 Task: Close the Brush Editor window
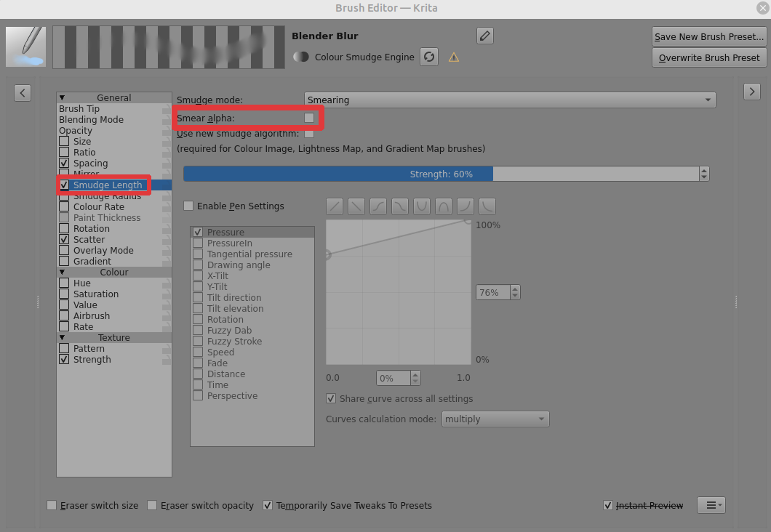763,8
